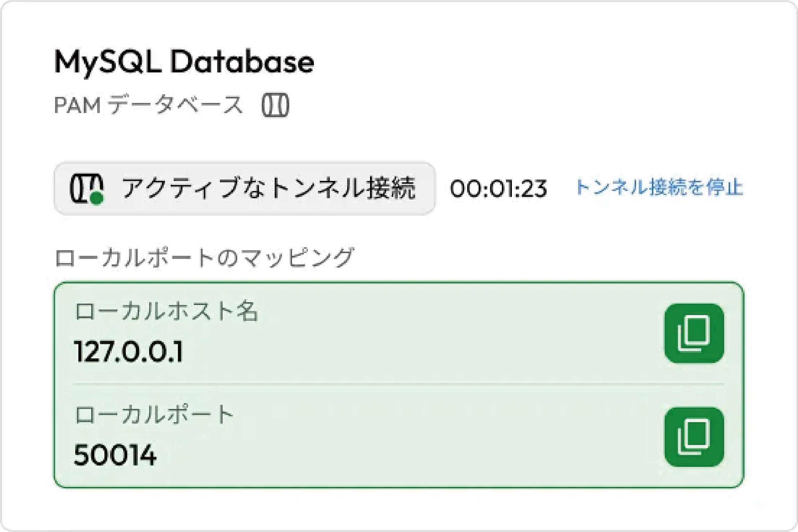Click the ローカルホスト名 field label
The image size is (798, 532).
166,311
